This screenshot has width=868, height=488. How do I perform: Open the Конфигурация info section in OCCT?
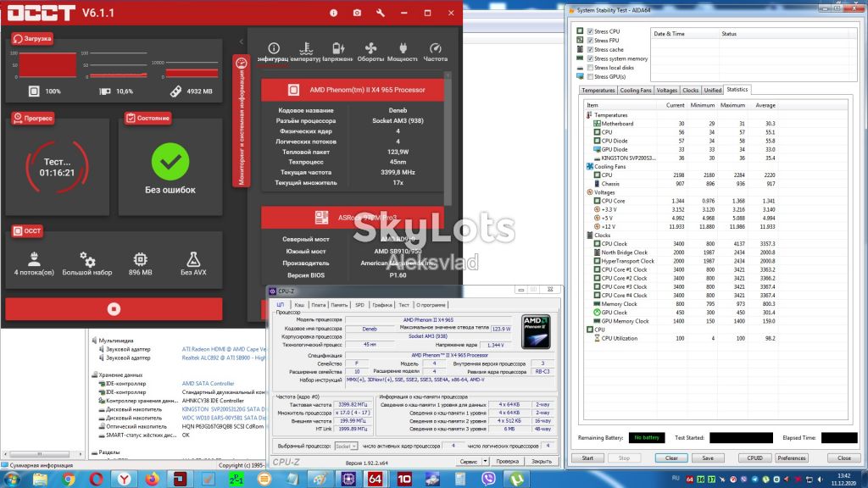click(273, 52)
